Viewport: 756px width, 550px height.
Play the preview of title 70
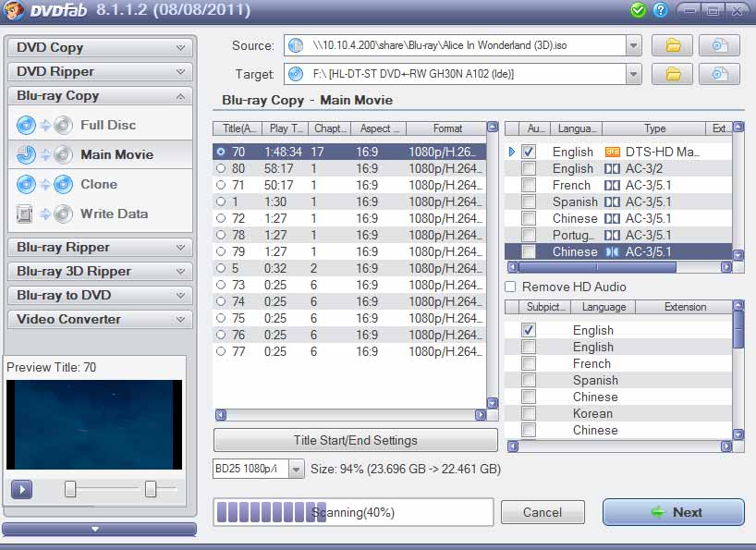pyautogui.click(x=21, y=489)
